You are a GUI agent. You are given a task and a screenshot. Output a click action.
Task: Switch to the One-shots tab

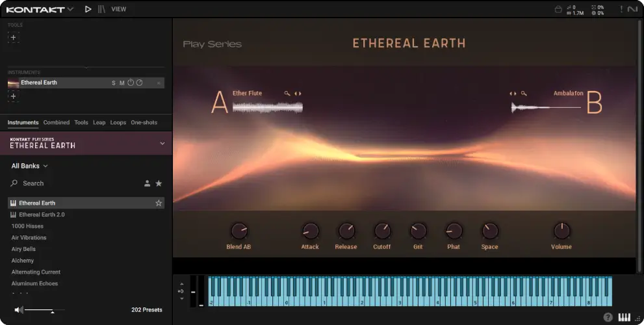[x=144, y=122]
